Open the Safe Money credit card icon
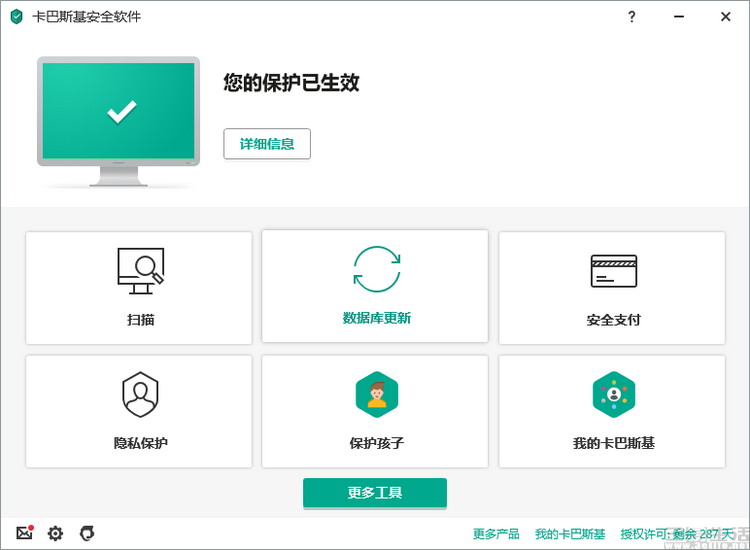The width and height of the screenshot is (750, 550). (x=614, y=271)
